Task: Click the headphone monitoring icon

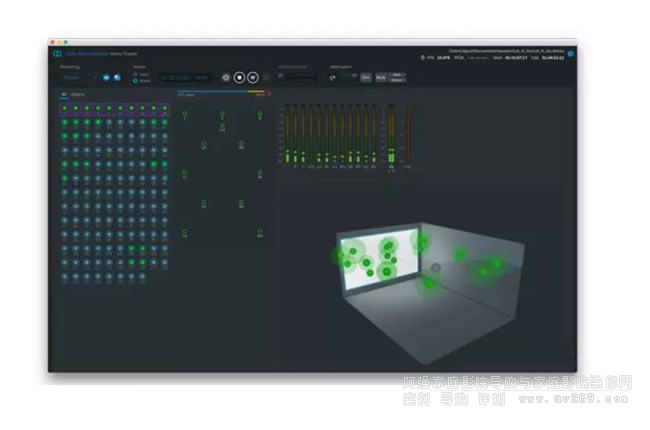Action: (105, 76)
